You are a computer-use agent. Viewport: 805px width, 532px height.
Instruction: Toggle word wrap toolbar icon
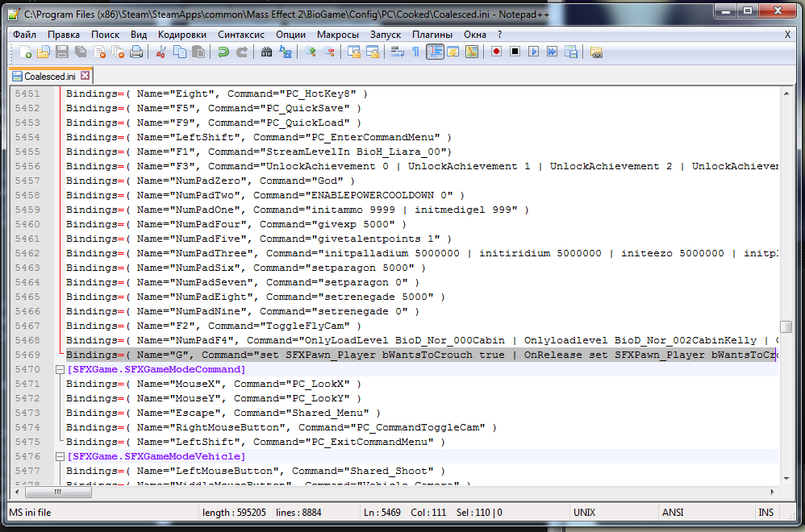[x=398, y=52]
